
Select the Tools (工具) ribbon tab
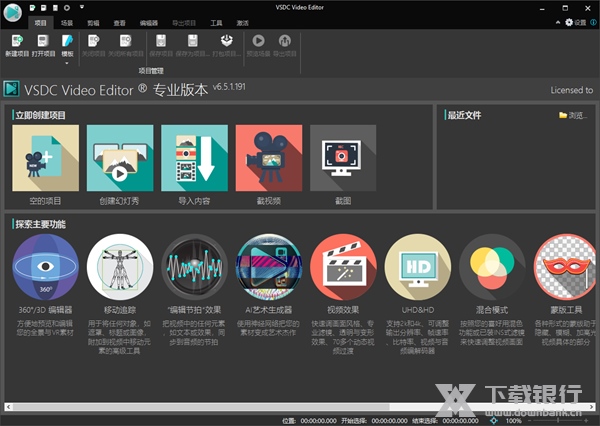pyautogui.click(x=216, y=20)
